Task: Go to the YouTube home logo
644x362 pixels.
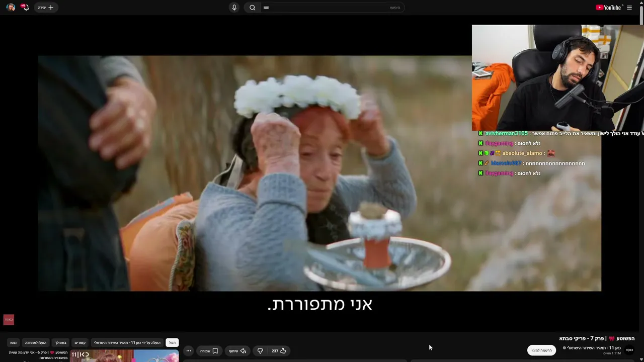Action: [x=609, y=8]
